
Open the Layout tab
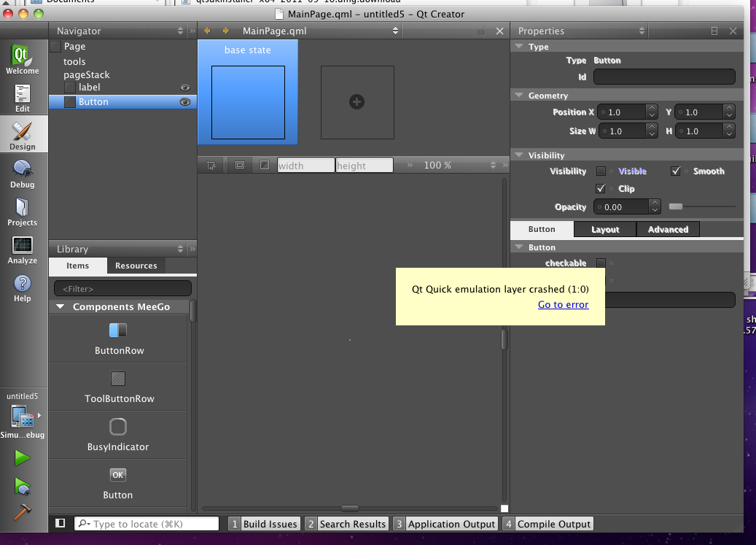(x=605, y=230)
